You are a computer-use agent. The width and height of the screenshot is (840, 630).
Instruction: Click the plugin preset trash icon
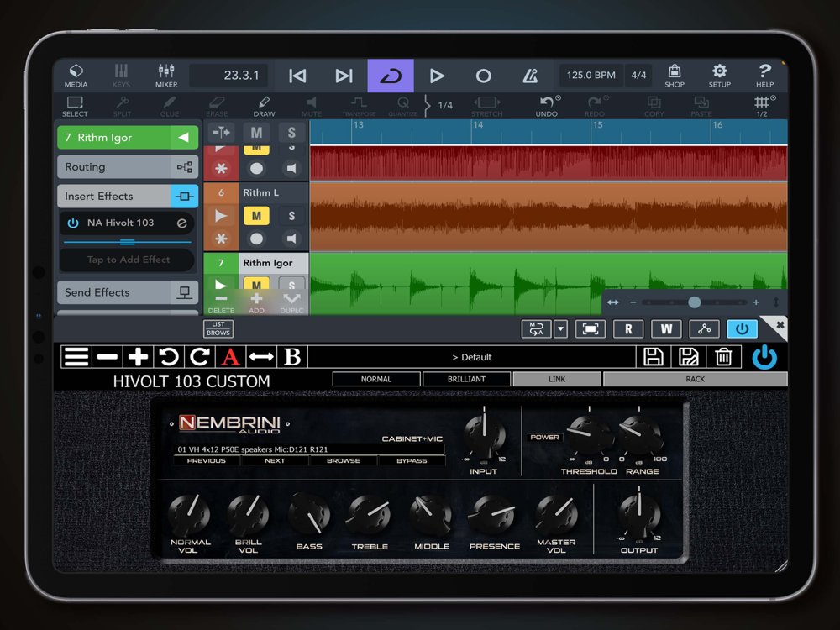723,357
